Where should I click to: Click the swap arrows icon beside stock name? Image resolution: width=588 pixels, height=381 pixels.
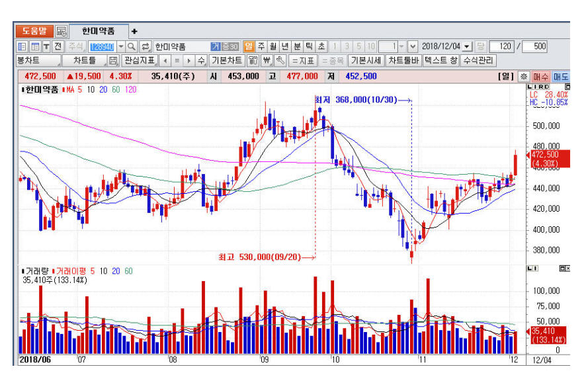pos(145,47)
